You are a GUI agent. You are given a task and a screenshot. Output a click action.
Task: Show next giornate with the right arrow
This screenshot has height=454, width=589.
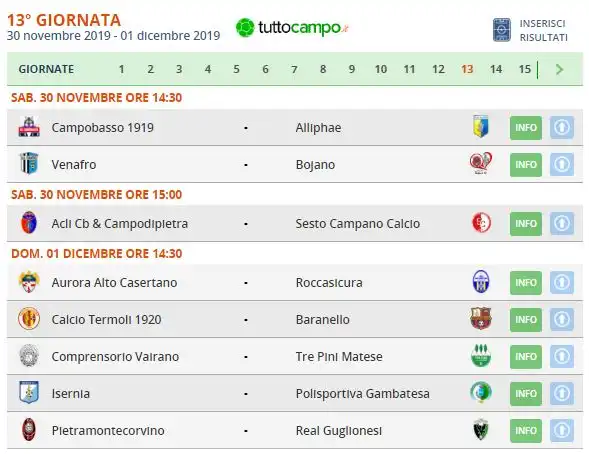pyautogui.click(x=559, y=69)
